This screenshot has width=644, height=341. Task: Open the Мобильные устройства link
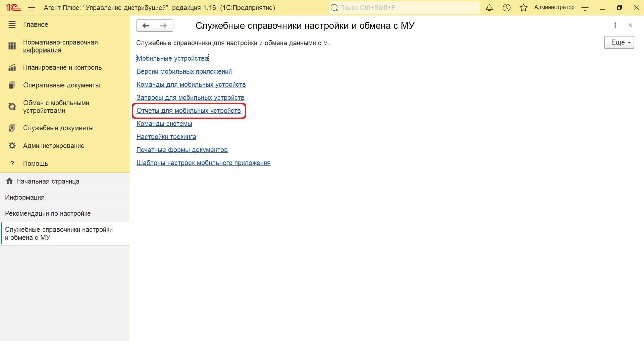coord(172,58)
